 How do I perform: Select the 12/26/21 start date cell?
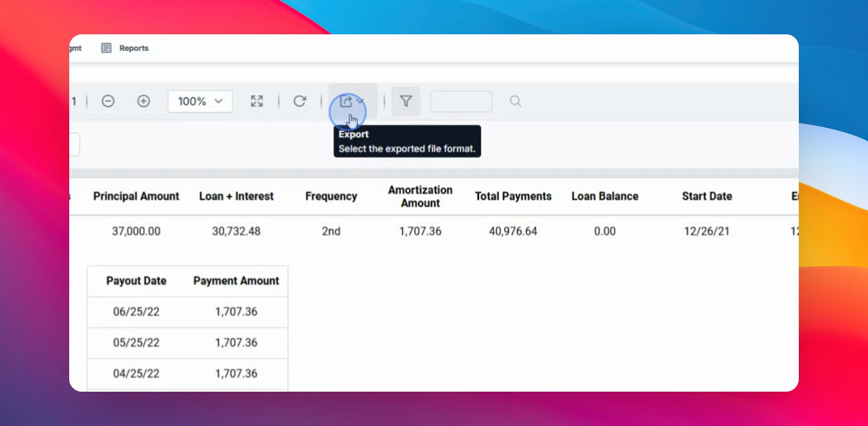707,231
